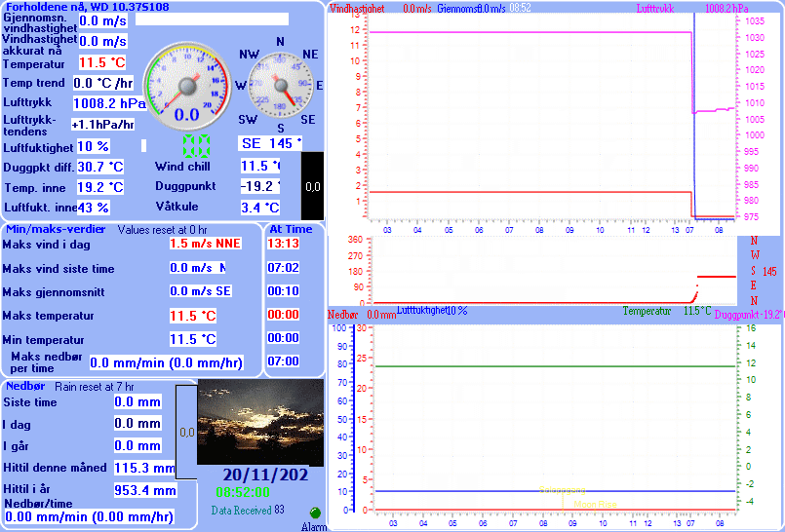
Task: Click the wind direction compass dial
Action: click(280, 86)
